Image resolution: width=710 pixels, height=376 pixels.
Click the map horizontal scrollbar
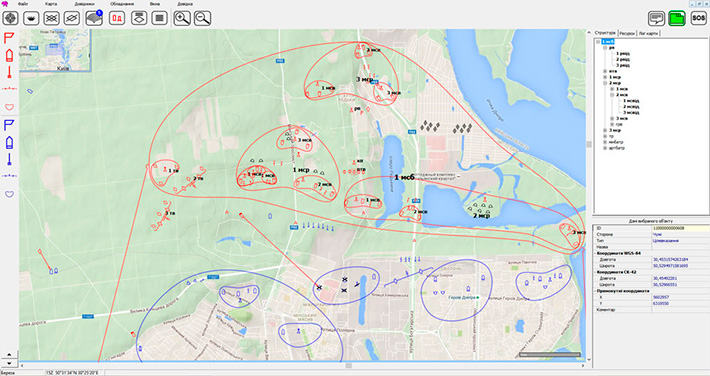point(301,365)
